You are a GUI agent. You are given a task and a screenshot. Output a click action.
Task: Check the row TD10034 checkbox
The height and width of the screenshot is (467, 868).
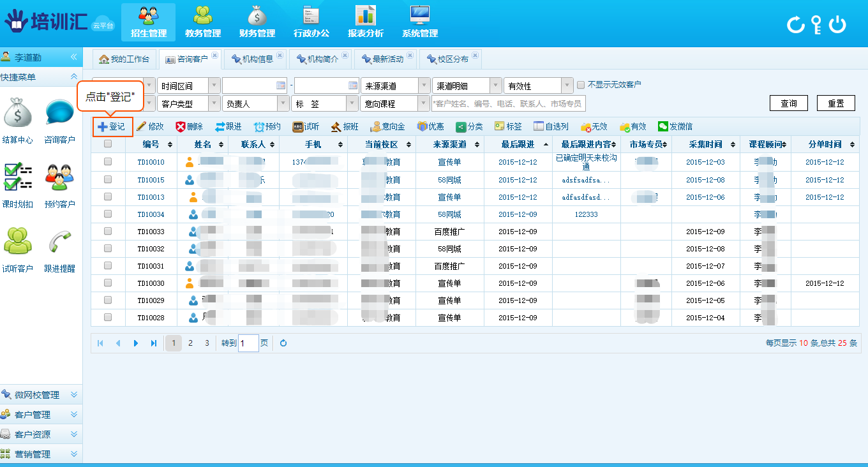pos(108,214)
